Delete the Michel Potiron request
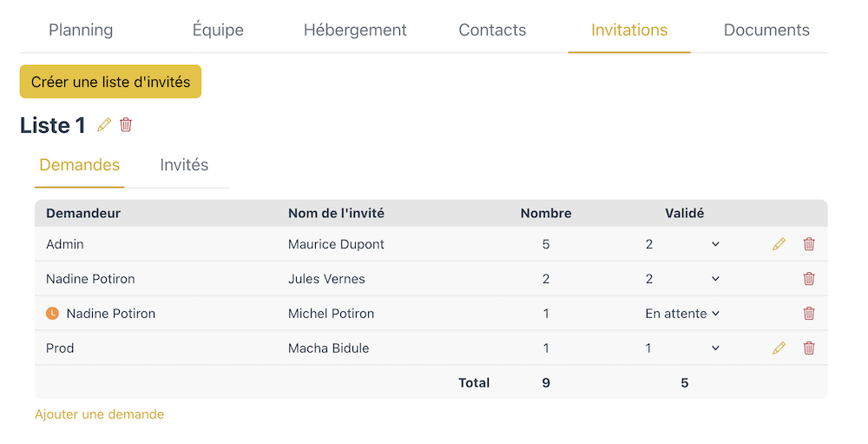This screenshot has width=868, height=444. tap(809, 313)
